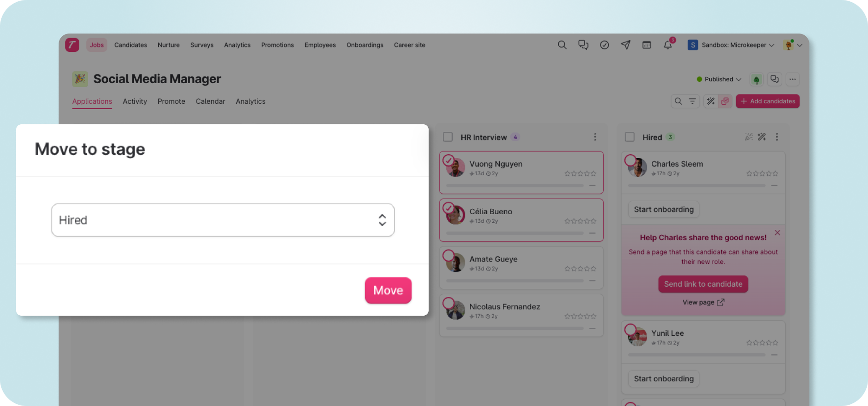Open the calendar icon in top bar
This screenshot has width=868, height=406.
coord(647,45)
